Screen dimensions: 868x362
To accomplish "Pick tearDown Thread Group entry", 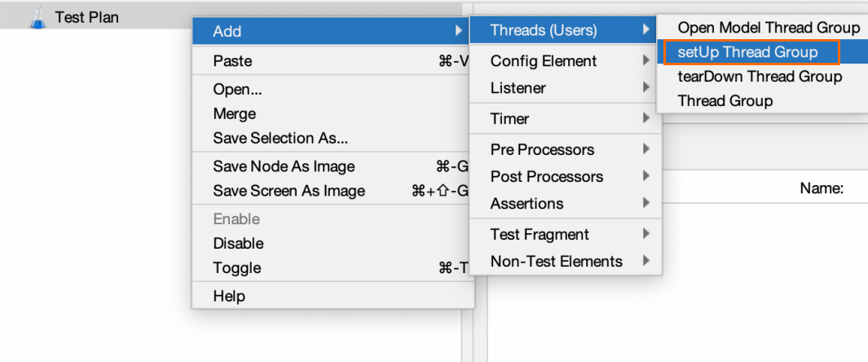I will click(759, 77).
